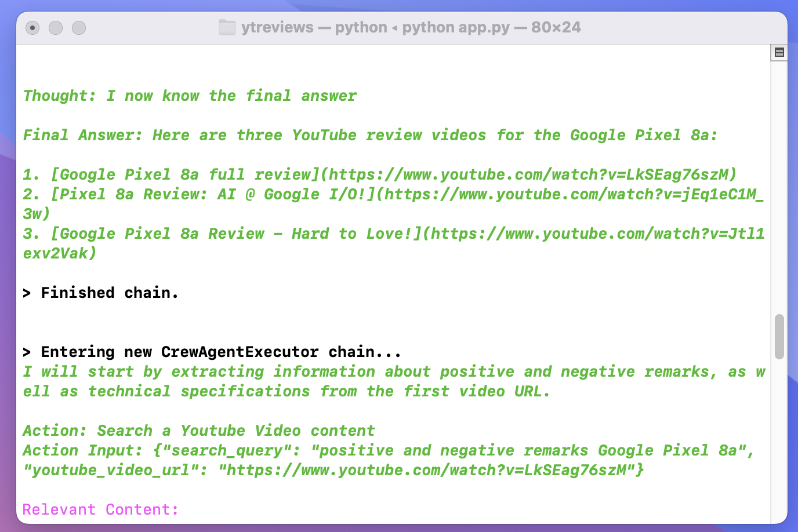Click the youtube_video_url value in Action Input
Viewport: 798px width, 532px height.
[x=427, y=470]
